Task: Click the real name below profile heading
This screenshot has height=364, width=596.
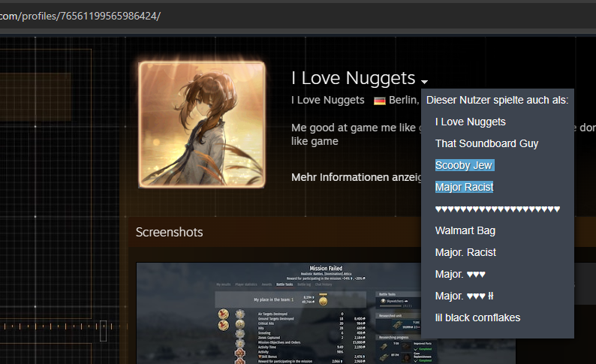Action: click(x=327, y=101)
